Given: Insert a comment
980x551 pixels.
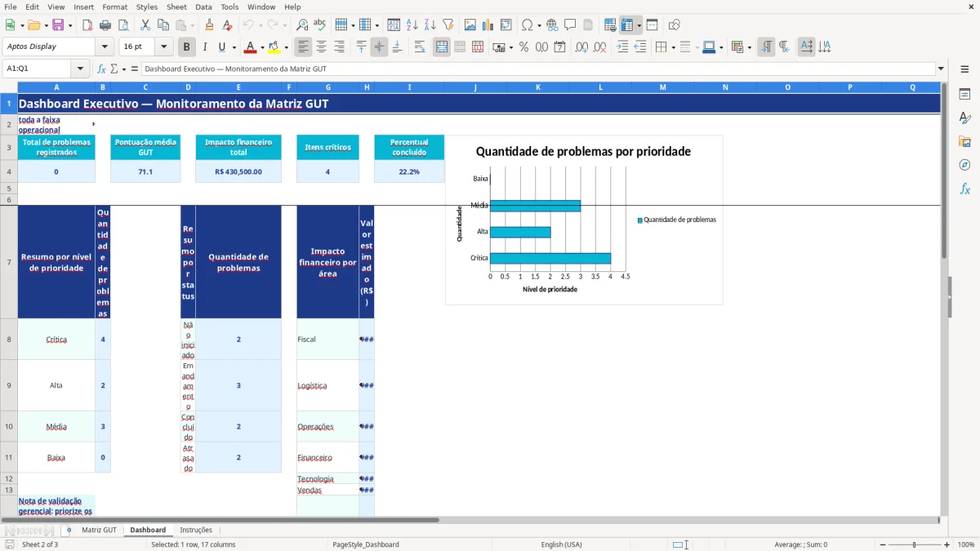Looking at the screenshot, I should (x=570, y=25).
